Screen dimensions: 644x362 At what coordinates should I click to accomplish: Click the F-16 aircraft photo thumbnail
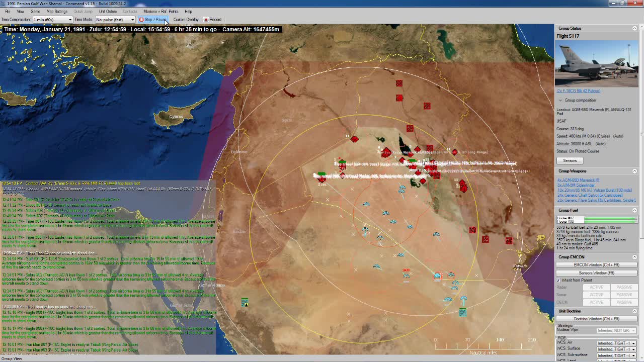point(596,63)
